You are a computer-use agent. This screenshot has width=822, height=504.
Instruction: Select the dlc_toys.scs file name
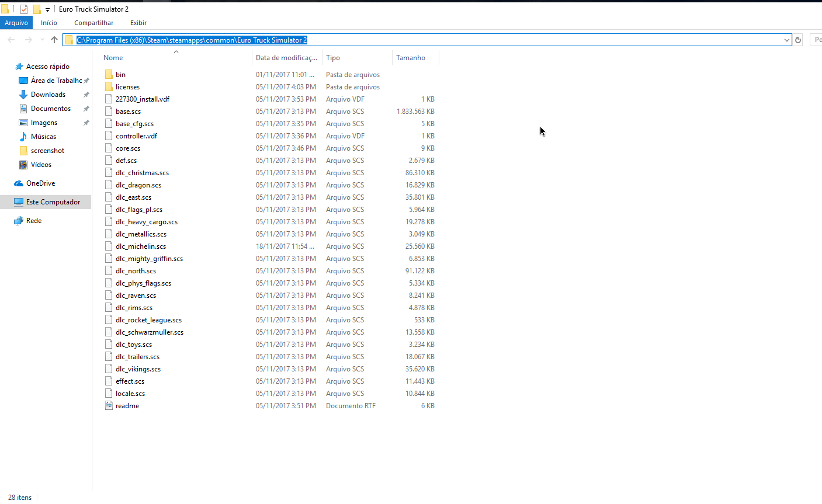click(134, 344)
